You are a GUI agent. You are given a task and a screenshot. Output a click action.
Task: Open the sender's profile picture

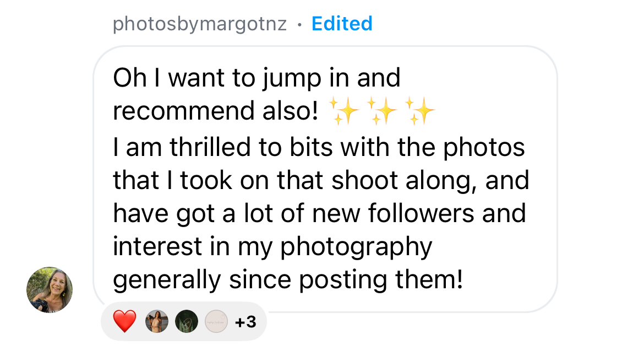50,290
